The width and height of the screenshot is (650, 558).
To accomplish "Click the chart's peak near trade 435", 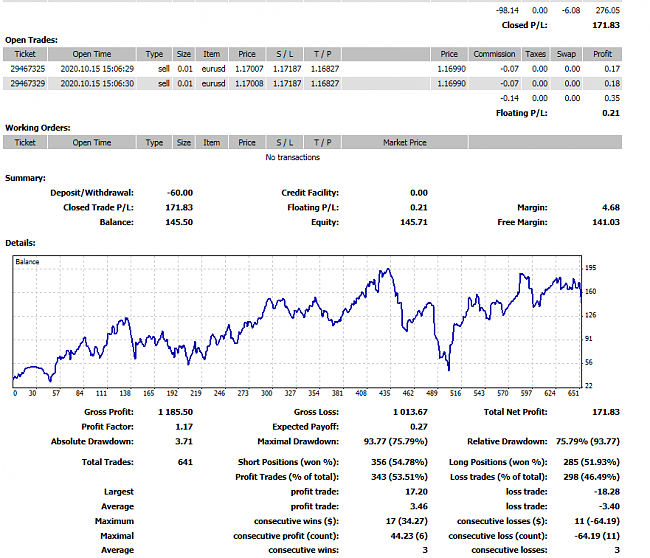I will pos(388,269).
